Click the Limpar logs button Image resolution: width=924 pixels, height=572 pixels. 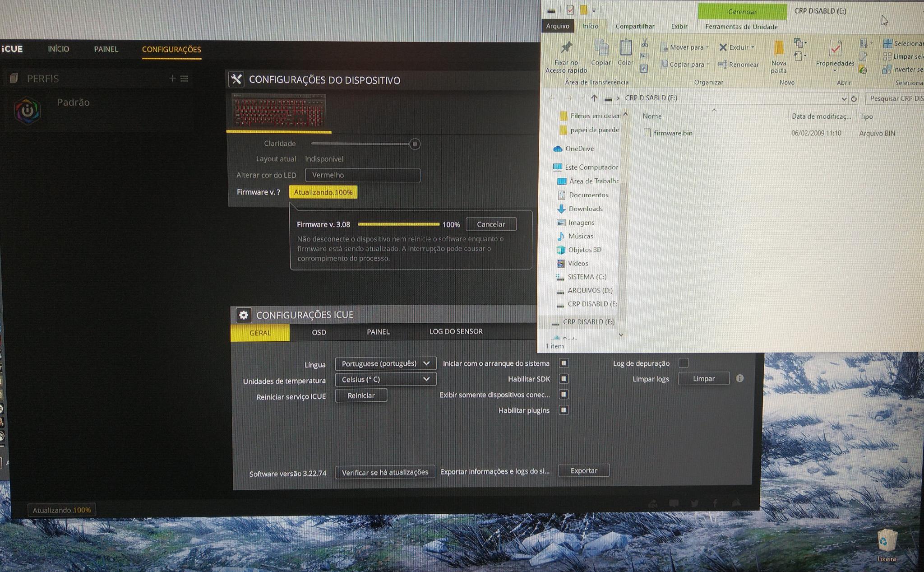(x=704, y=378)
